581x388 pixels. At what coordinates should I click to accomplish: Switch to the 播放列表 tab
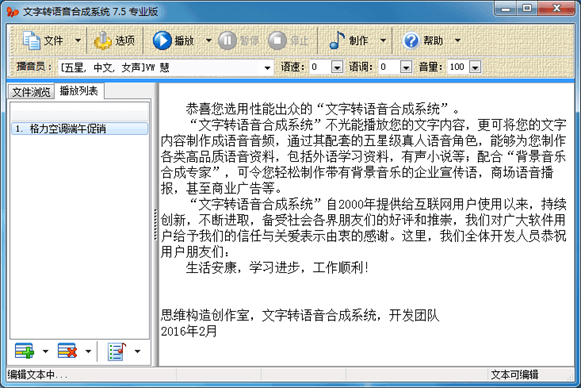click(79, 91)
